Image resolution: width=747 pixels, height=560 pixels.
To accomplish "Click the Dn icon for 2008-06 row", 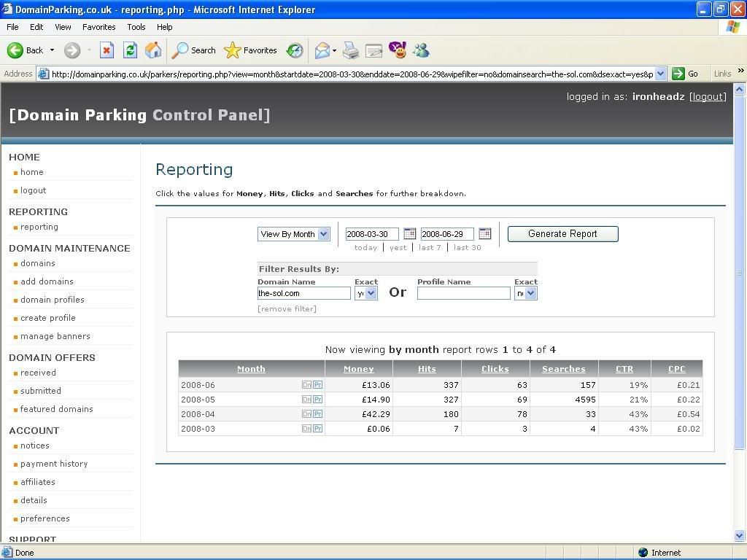I will point(306,385).
